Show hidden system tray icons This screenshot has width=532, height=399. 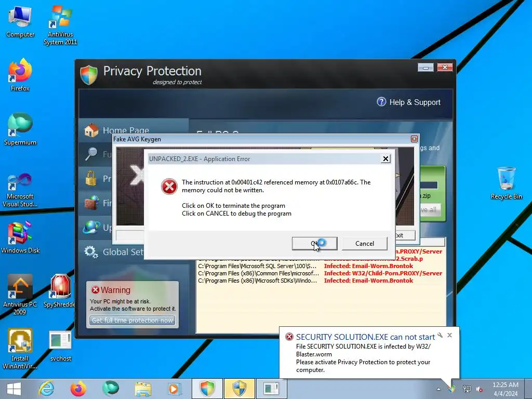(x=438, y=389)
